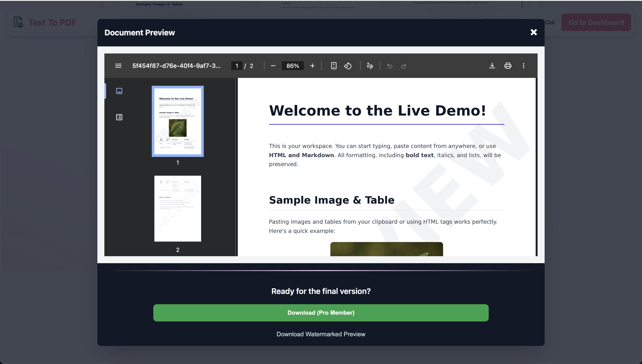Click Download (Pro Member) button
The height and width of the screenshot is (364, 642).
coord(321,313)
